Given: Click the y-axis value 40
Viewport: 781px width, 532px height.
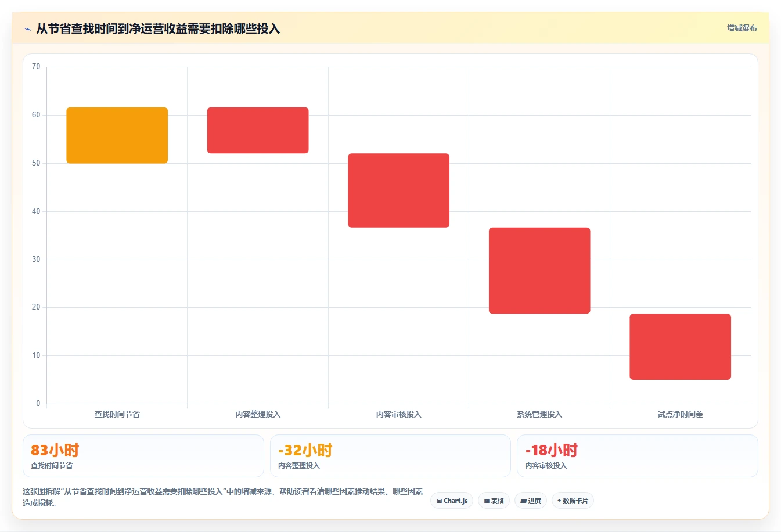Looking at the screenshot, I should coord(36,211).
